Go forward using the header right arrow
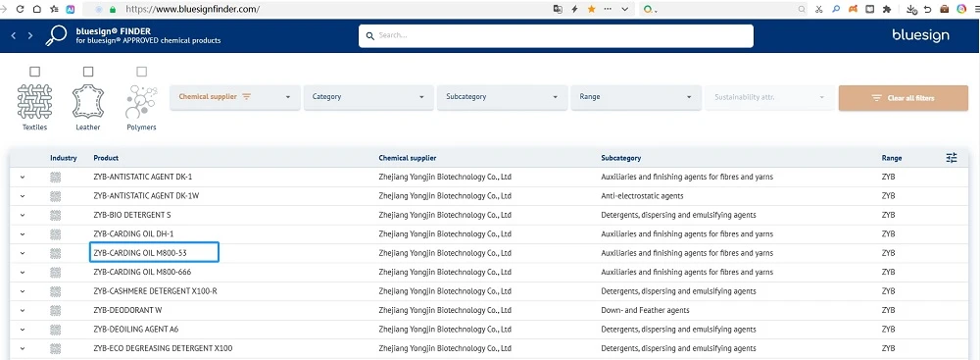This screenshot has width=980, height=360. coord(30,35)
